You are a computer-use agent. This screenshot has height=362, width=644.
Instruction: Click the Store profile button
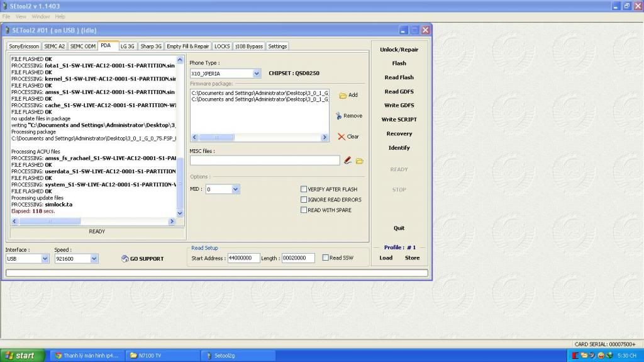[x=412, y=258]
